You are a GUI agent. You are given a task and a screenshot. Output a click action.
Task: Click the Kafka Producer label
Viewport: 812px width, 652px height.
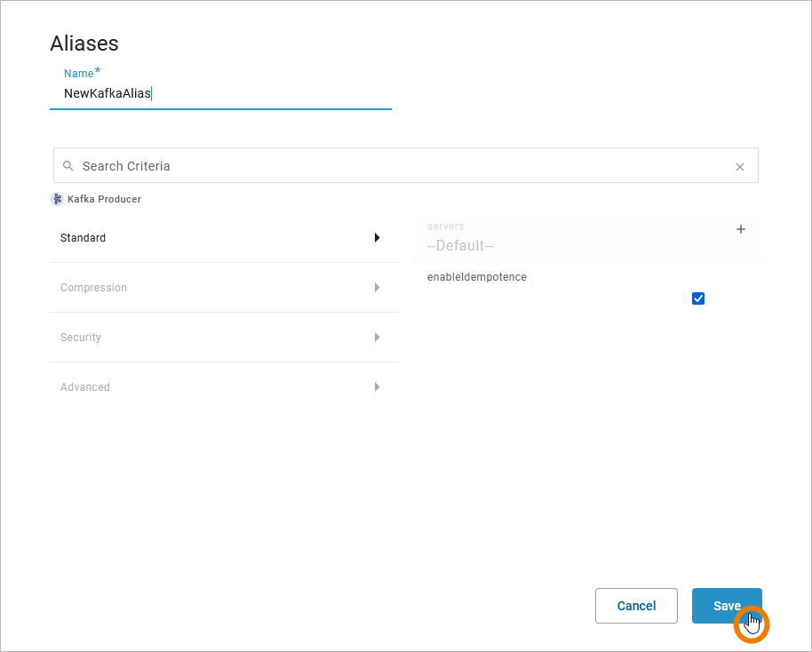point(104,199)
